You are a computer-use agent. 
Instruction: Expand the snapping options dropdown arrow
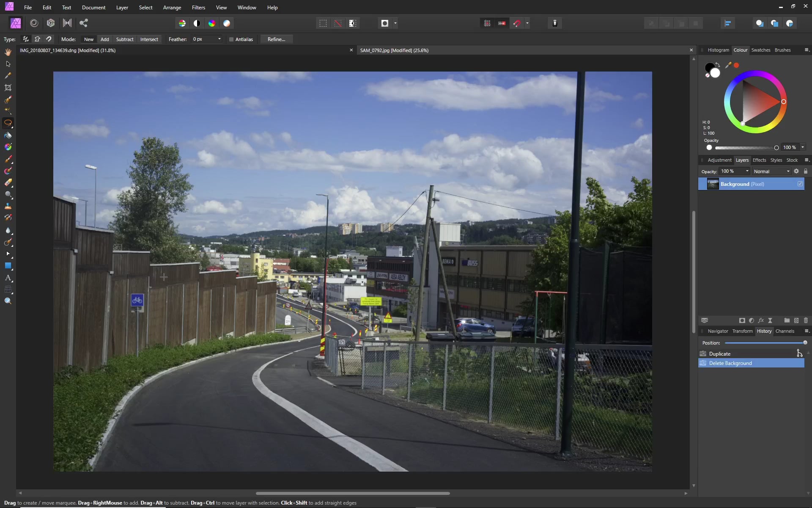coord(527,23)
